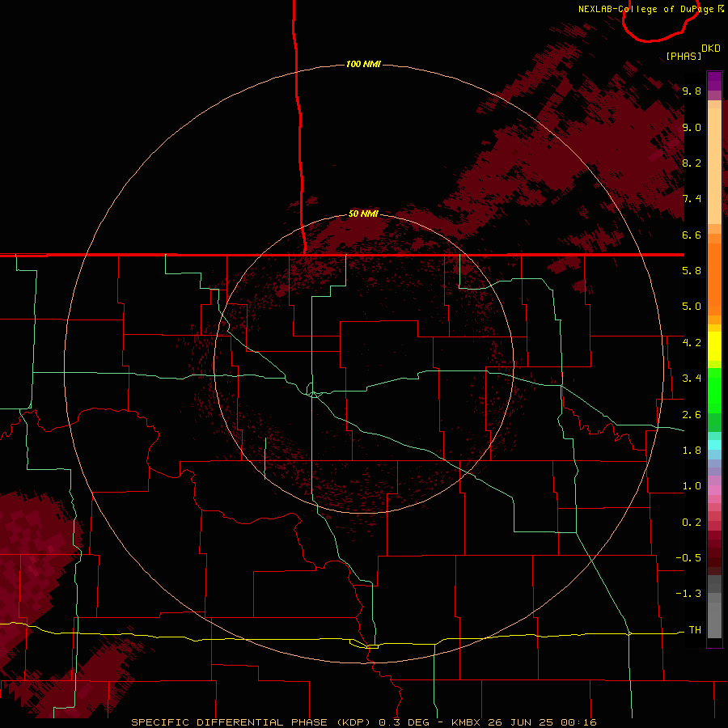Click the 4.2 value on the color scale
The height and width of the screenshot is (728, 728).
(x=692, y=343)
